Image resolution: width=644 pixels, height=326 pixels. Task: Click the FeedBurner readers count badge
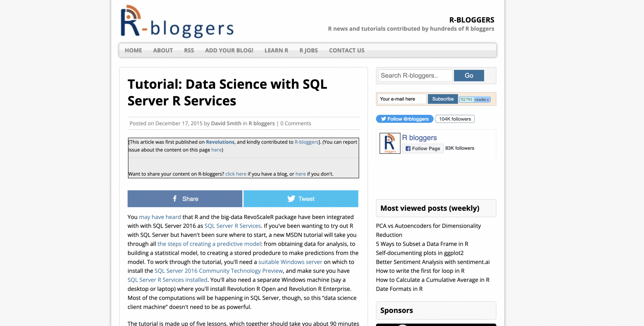pos(475,99)
